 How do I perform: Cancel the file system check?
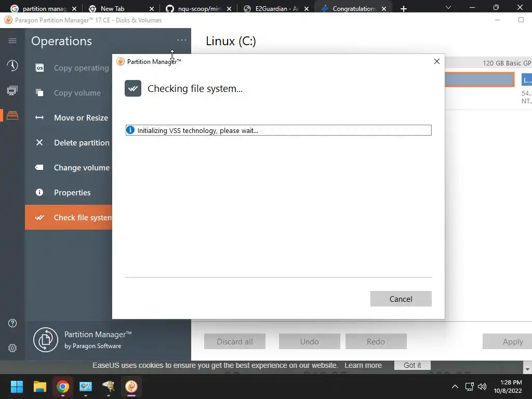(401, 299)
